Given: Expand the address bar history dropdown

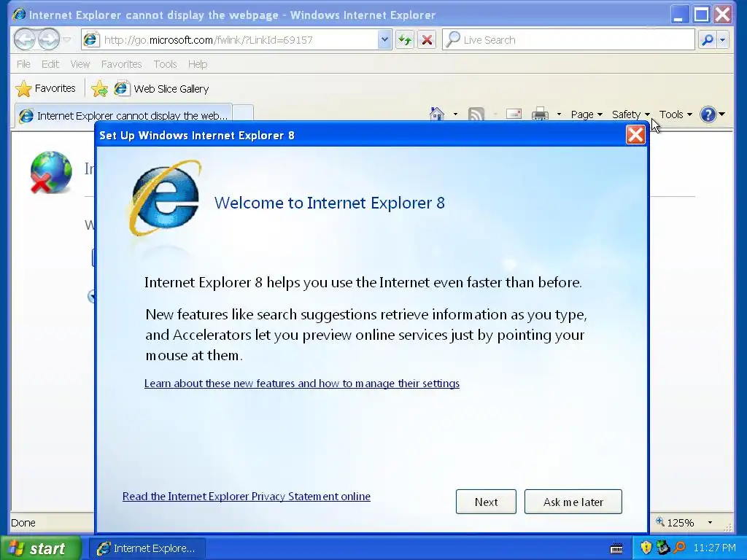Looking at the screenshot, I should pos(384,40).
